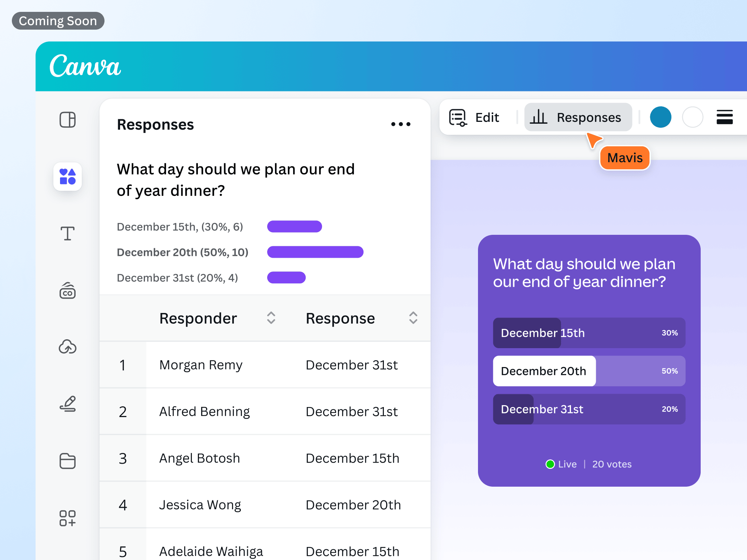This screenshot has height=560, width=747.
Task: Sort the Responder column
Action: pos(271,318)
